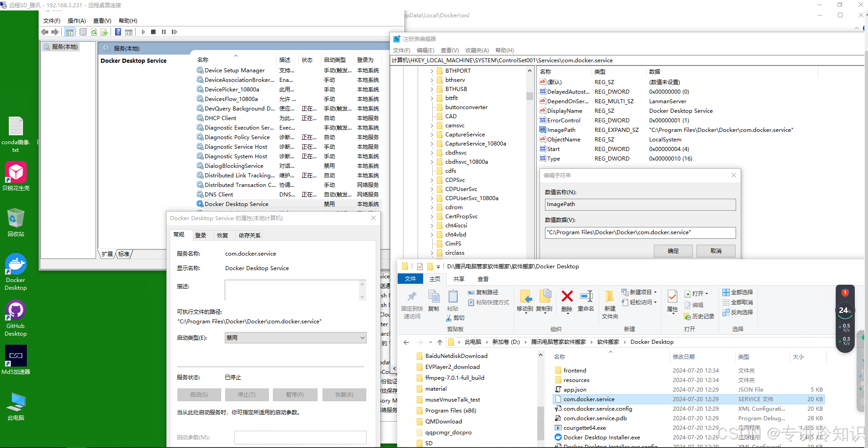Open Docker Desktop shortcut on desktop

click(15, 272)
